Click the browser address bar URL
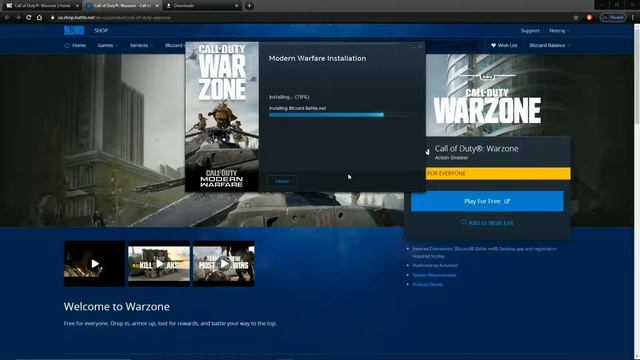Screen dimensions: 640x360 pos(114,18)
